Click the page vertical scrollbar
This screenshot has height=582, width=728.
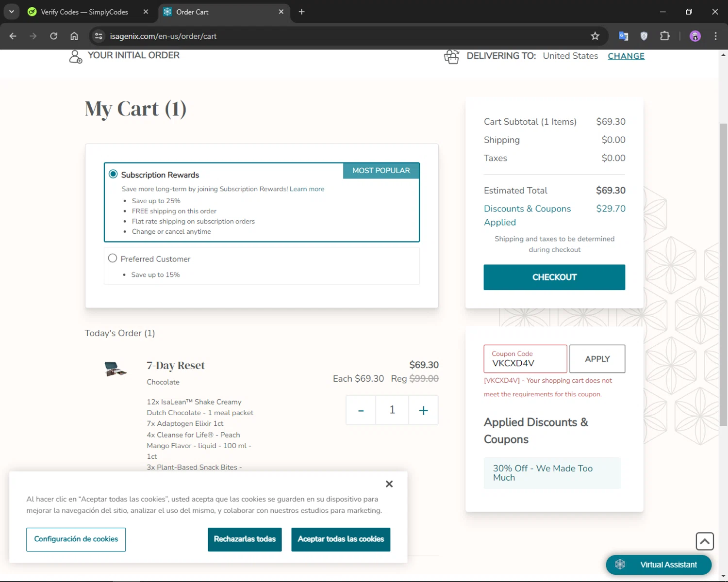(723, 275)
